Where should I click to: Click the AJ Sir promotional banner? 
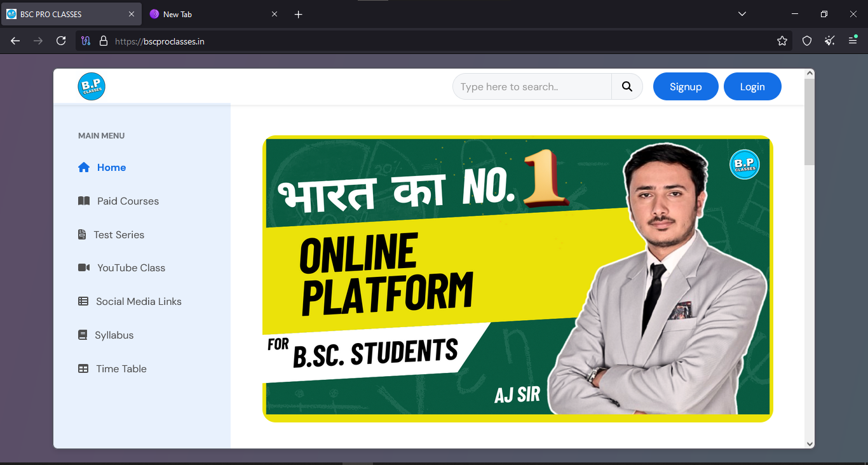[518, 279]
